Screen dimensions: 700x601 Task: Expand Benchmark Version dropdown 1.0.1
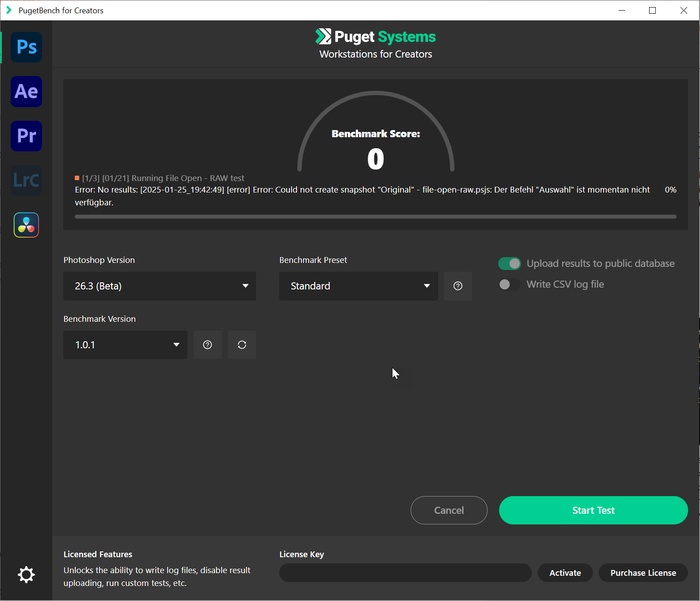[125, 345]
